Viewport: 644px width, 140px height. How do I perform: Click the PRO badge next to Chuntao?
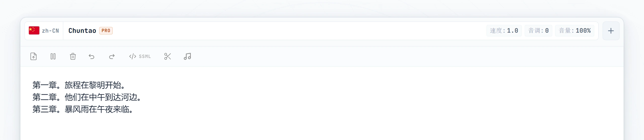(x=106, y=31)
